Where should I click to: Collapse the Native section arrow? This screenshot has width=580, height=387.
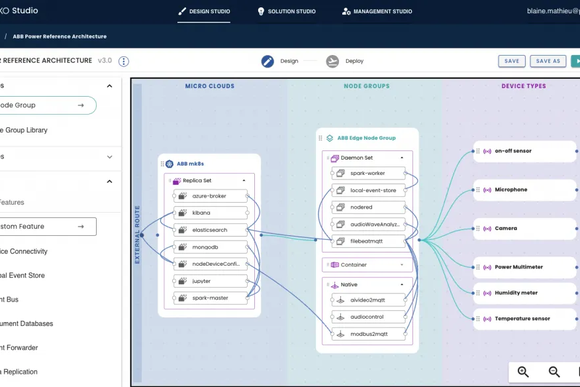[402, 285]
